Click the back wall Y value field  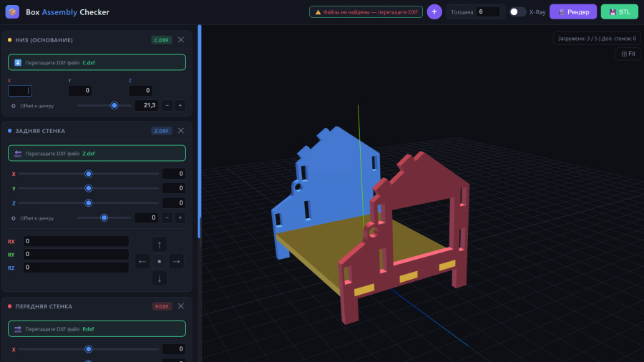tap(174, 188)
